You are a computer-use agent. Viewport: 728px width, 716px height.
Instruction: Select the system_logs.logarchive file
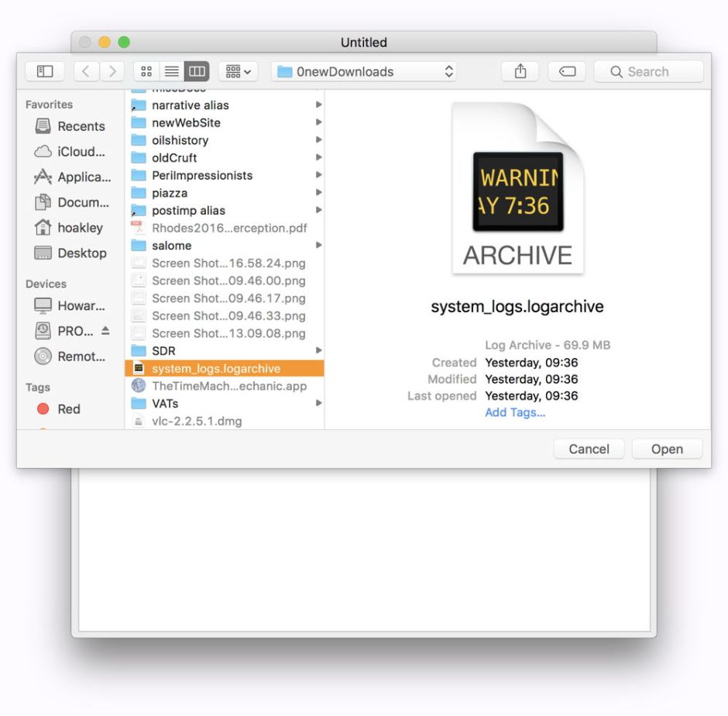tap(216, 369)
